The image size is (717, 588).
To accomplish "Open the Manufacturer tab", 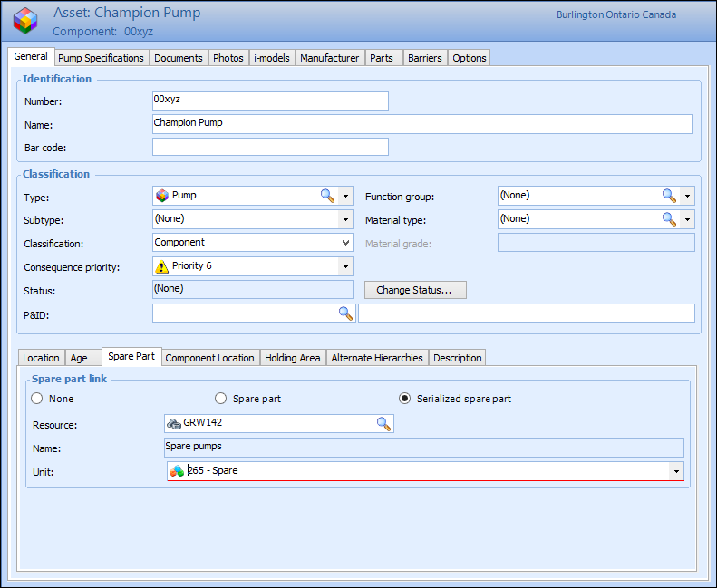I will 329,58.
